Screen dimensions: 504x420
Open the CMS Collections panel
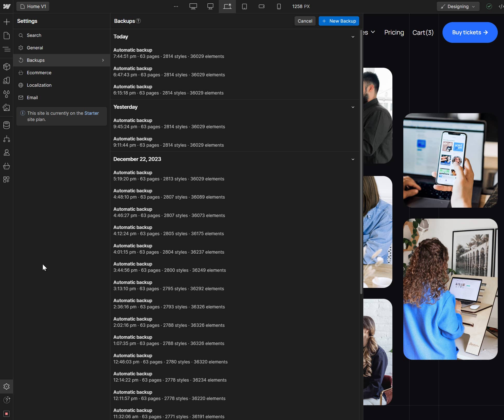point(7,125)
